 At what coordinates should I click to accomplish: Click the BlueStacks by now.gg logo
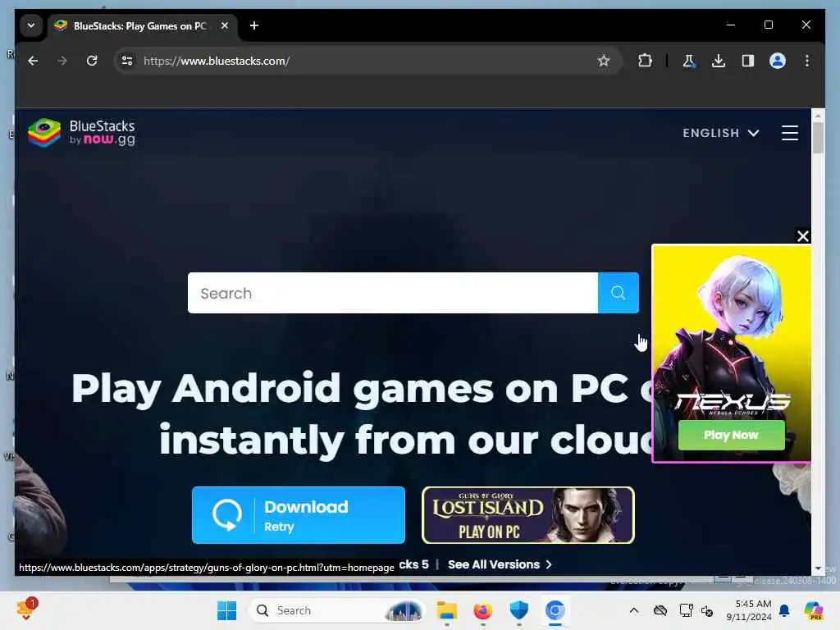pos(81,133)
